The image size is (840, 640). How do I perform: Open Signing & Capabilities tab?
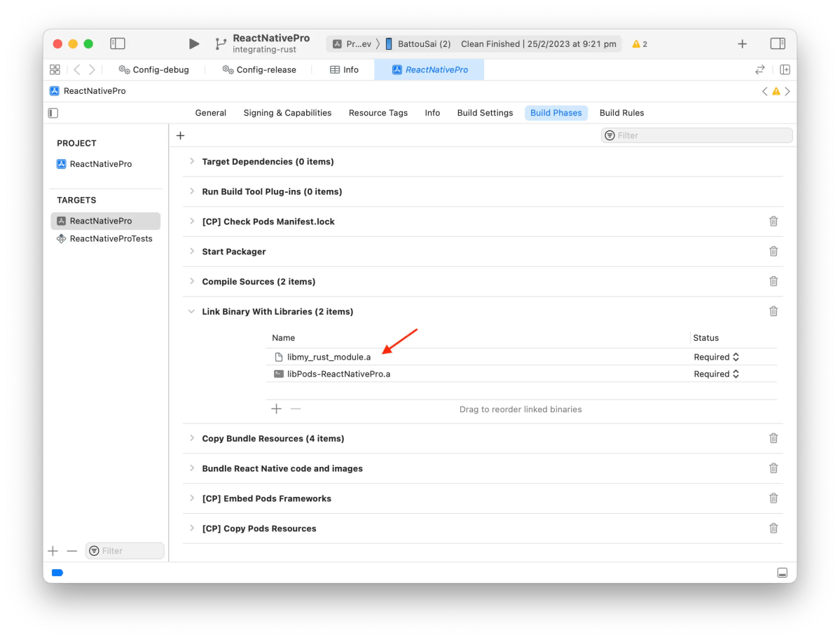click(x=288, y=113)
